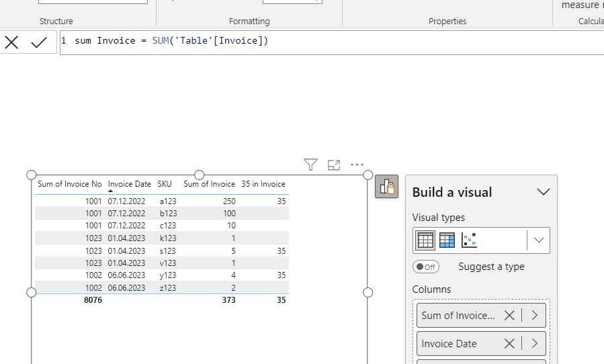
Task: Collapse the Build a visual pane
Action: (x=543, y=192)
